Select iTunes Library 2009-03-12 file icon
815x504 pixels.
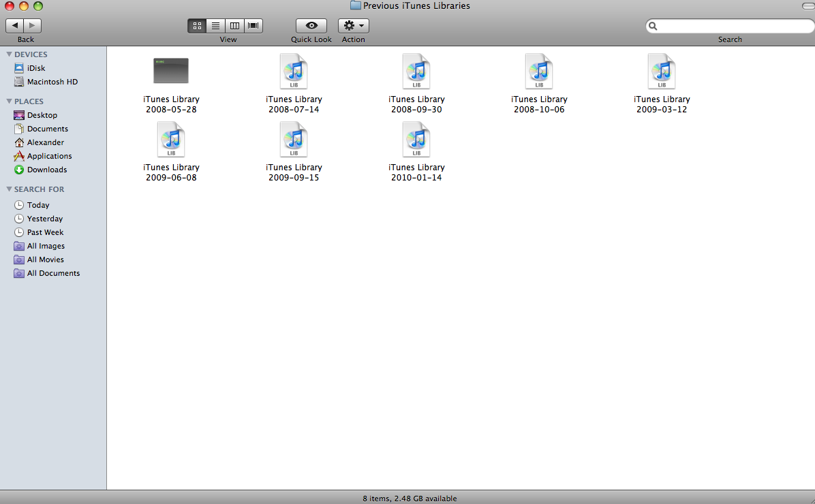pos(662,72)
